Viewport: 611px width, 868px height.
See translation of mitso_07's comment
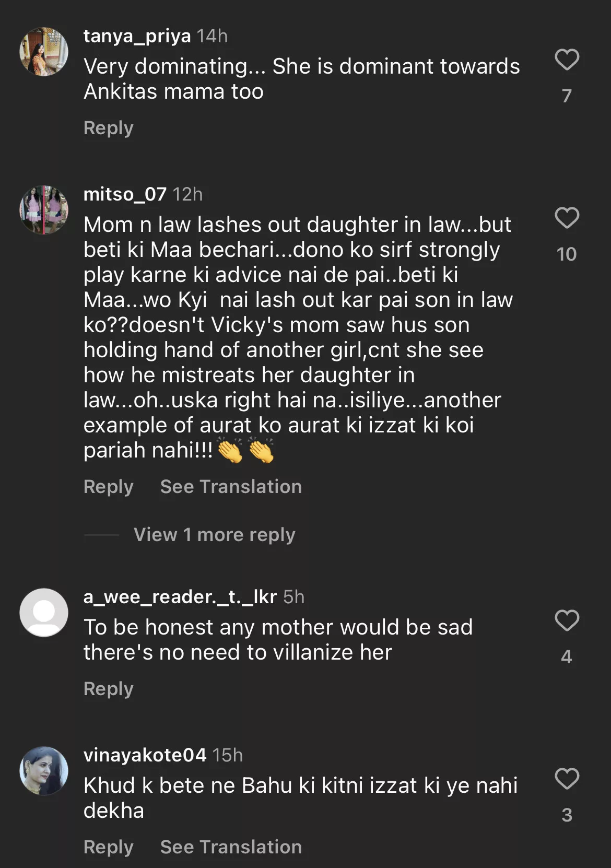tap(231, 487)
